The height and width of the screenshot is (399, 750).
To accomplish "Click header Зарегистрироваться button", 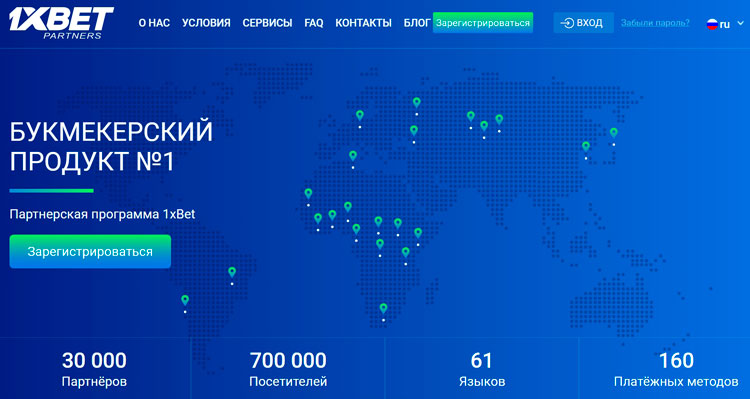I will [x=483, y=23].
